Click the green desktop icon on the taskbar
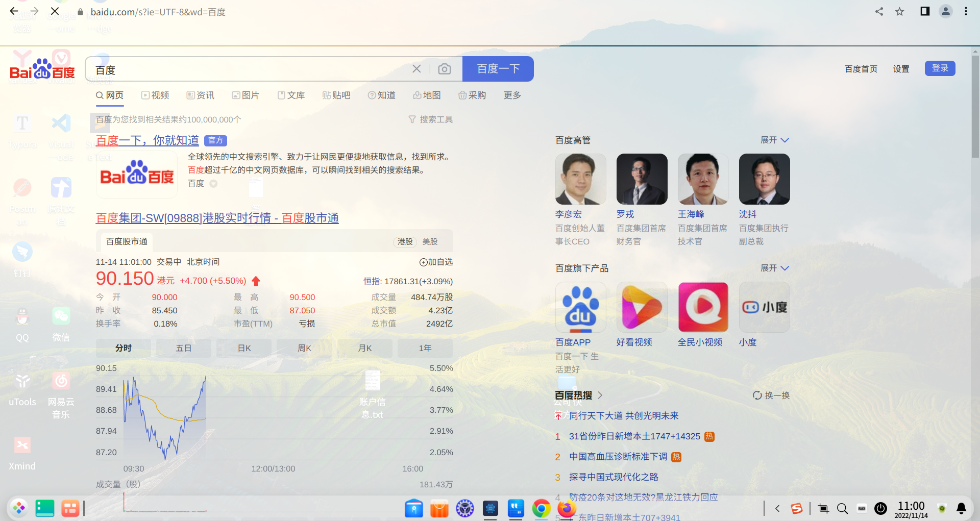 pyautogui.click(x=45, y=508)
